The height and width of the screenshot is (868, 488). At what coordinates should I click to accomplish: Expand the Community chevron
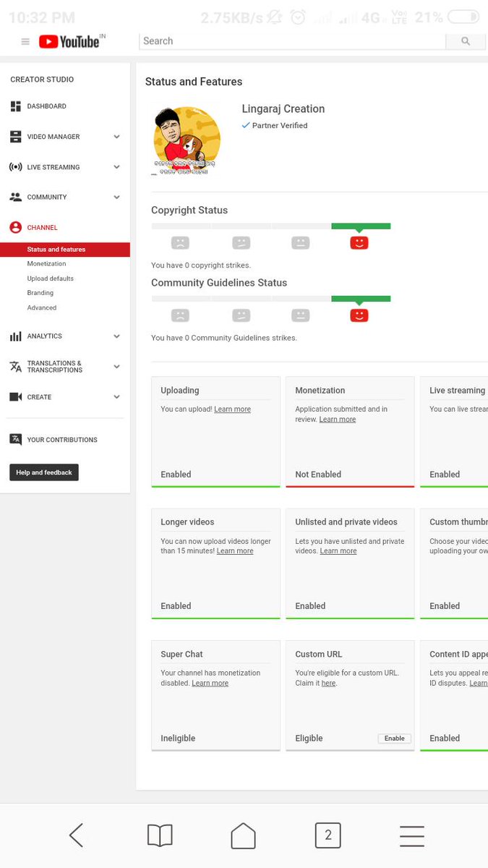pyautogui.click(x=117, y=197)
